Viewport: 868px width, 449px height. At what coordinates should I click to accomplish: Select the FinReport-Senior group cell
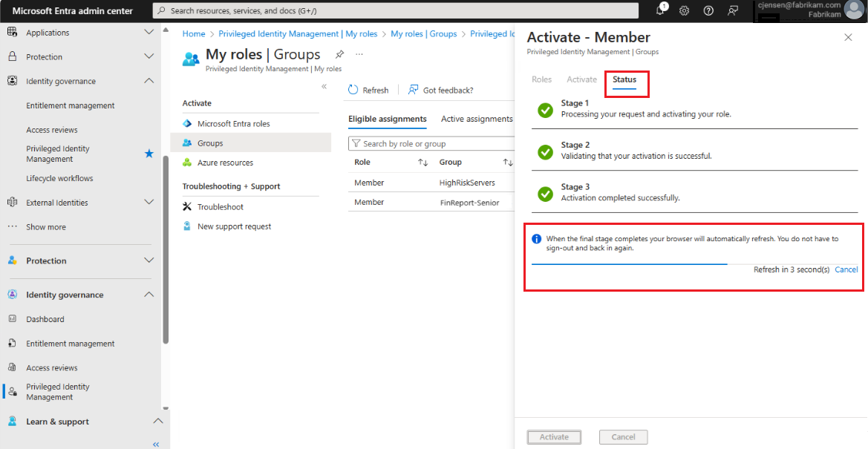pyautogui.click(x=469, y=203)
